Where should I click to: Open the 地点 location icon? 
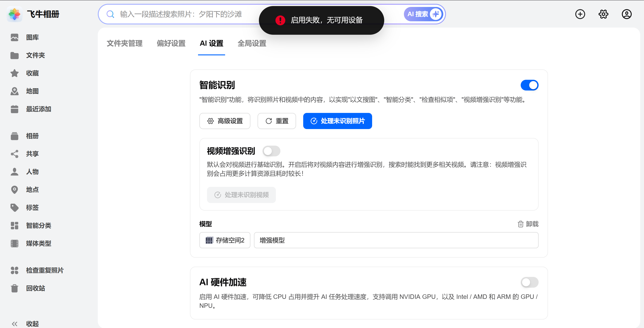[x=15, y=190]
